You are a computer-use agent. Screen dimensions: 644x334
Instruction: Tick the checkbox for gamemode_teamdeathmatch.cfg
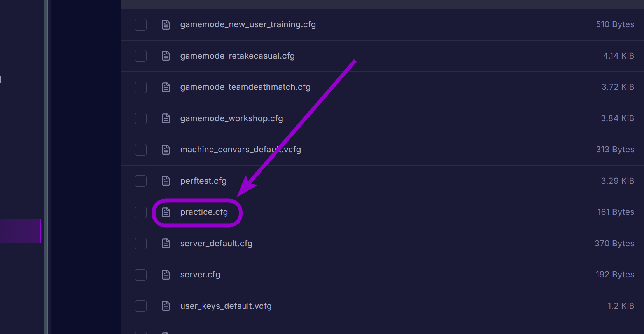(x=141, y=87)
